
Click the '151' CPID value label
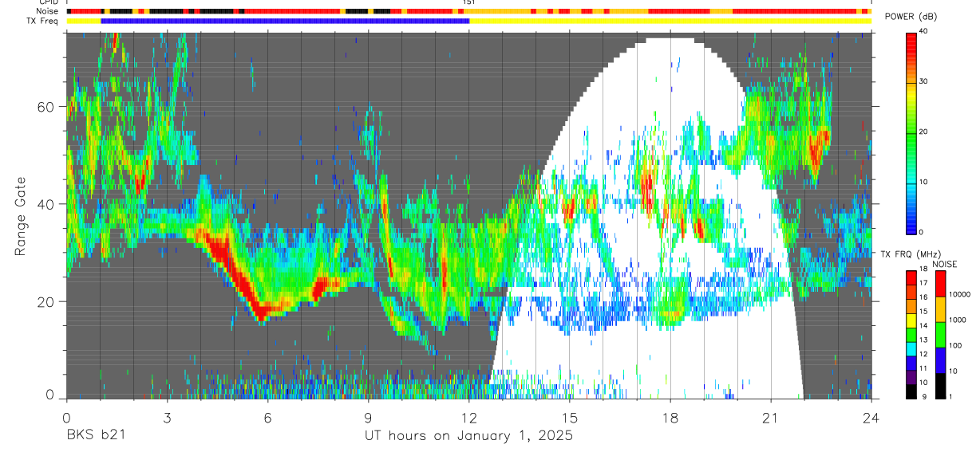[x=469, y=3]
